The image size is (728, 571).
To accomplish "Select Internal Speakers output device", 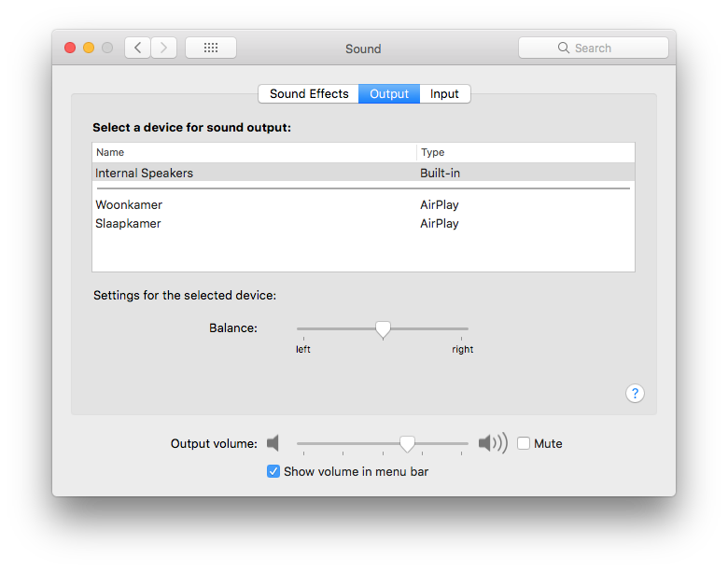I will pyautogui.click(x=364, y=173).
